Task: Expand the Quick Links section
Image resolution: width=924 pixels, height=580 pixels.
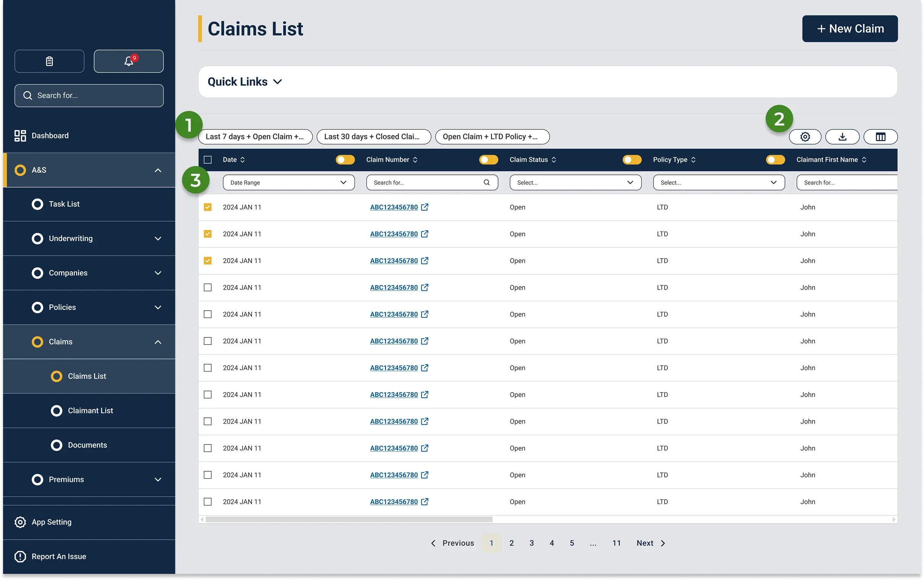Action: point(245,82)
